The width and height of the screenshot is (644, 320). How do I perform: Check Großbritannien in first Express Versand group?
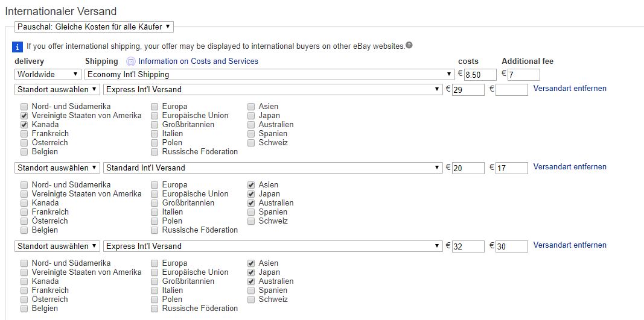pyautogui.click(x=155, y=125)
